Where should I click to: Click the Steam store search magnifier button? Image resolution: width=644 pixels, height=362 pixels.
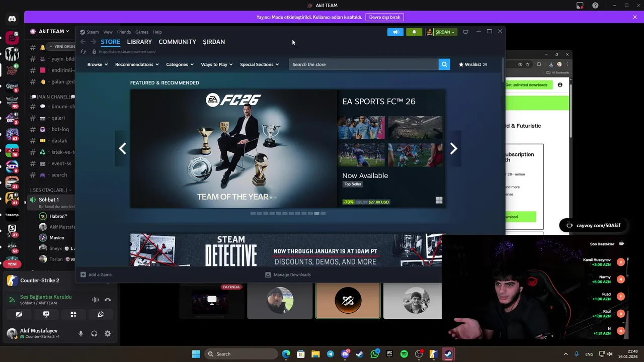click(x=444, y=64)
